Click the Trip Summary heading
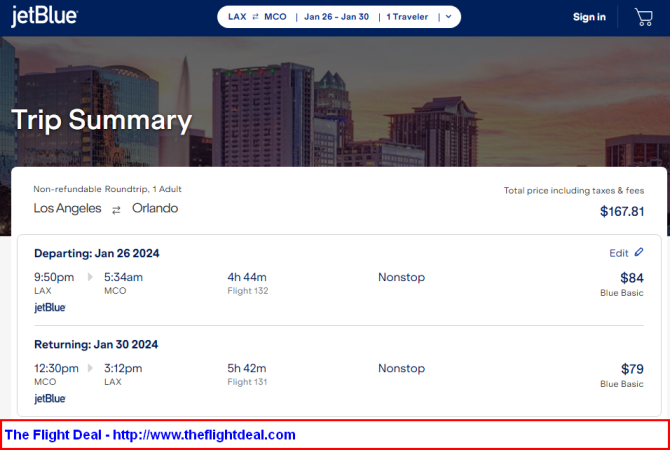The height and width of the screenshot is (450, 670). click(x=102, y=120)
